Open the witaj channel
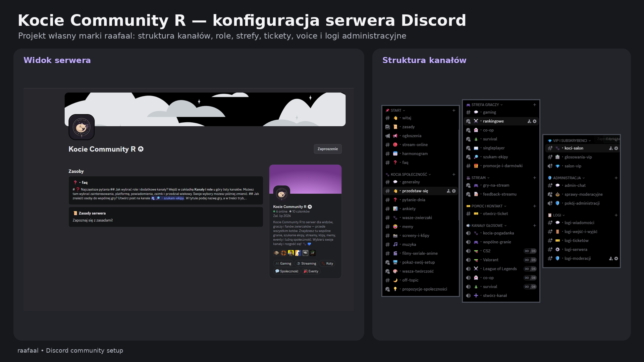This screenshot has width=644, height=362. tap(421, 118)
